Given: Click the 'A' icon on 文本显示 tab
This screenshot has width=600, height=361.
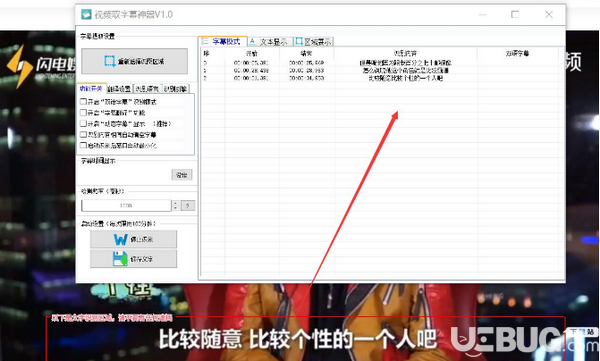Looking at the screenshot, I should pos(252,41).
